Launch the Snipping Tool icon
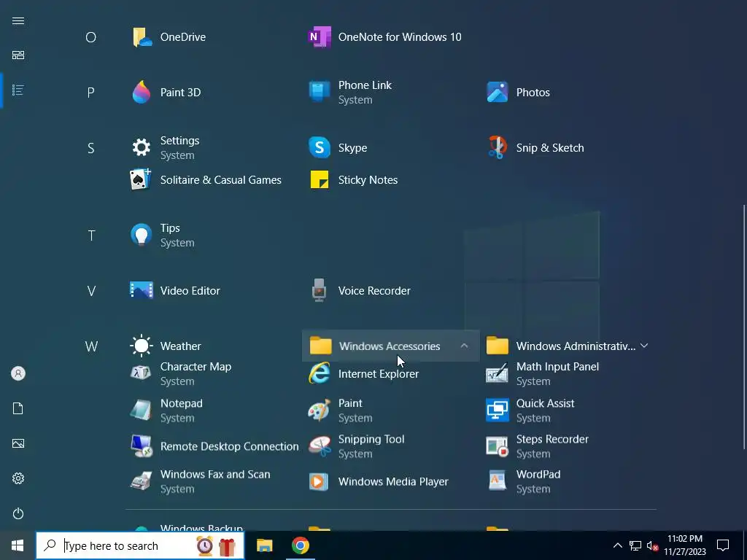 (320, 446)
